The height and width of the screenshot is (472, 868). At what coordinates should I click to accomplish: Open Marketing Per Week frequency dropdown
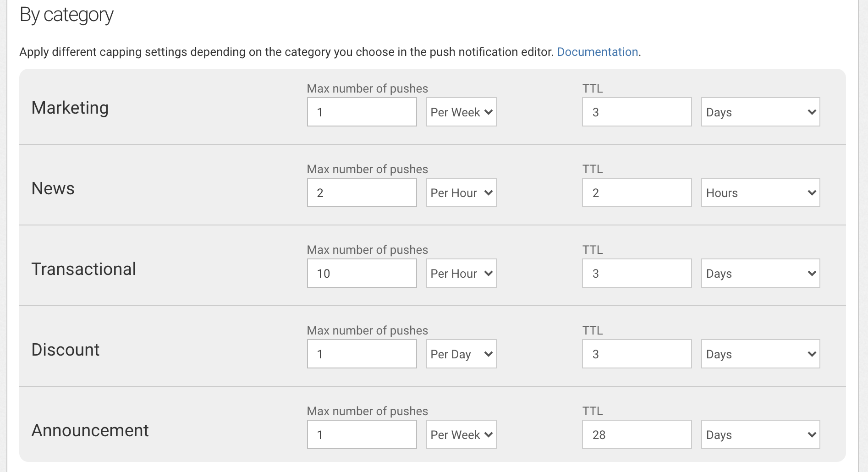tap(461, 112)
